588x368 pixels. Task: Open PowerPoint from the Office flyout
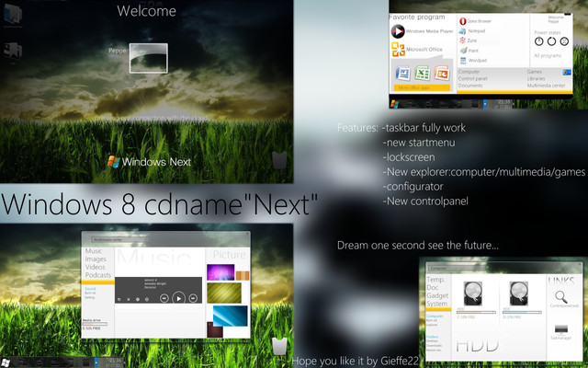[x=442, y=74]
